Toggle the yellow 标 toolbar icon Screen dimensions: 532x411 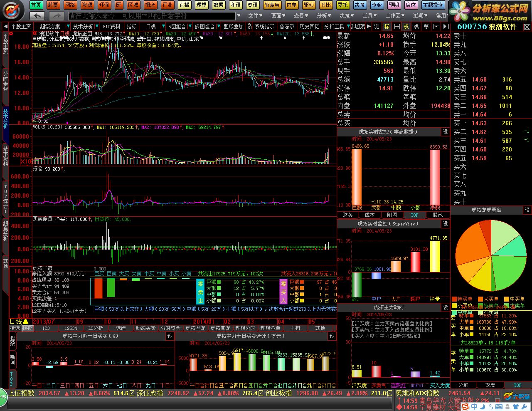pyautogui.click(x=387, y=26)
